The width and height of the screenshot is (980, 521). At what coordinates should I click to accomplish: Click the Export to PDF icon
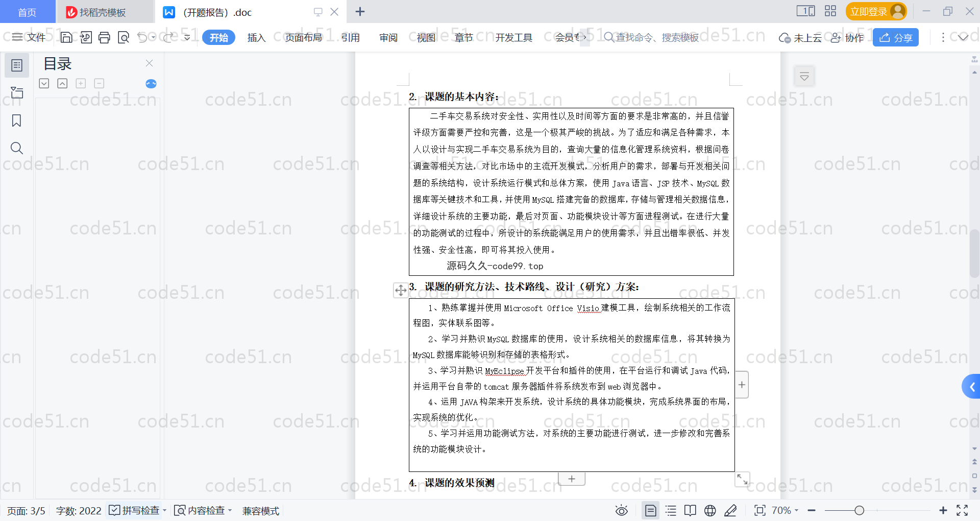click(x=86, y=37)
